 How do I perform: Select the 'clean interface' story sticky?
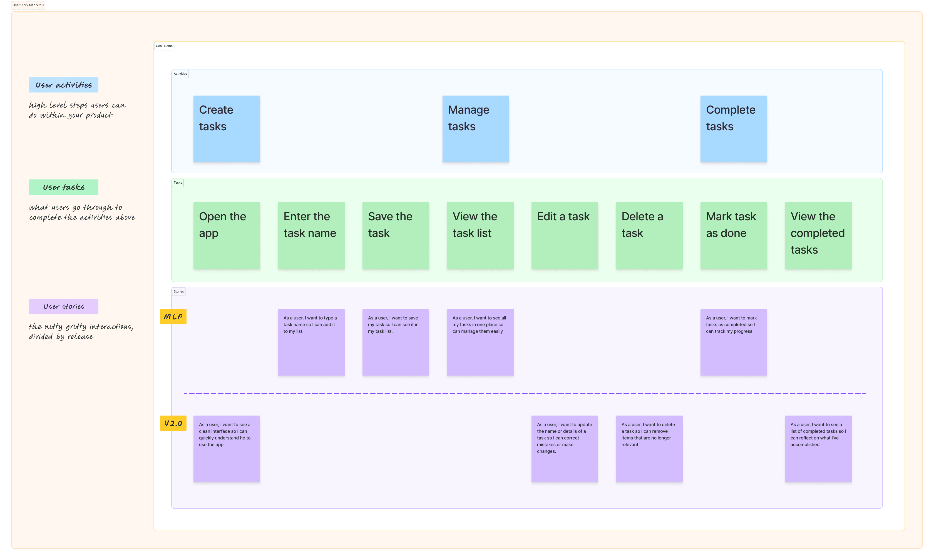click(227, 449)
